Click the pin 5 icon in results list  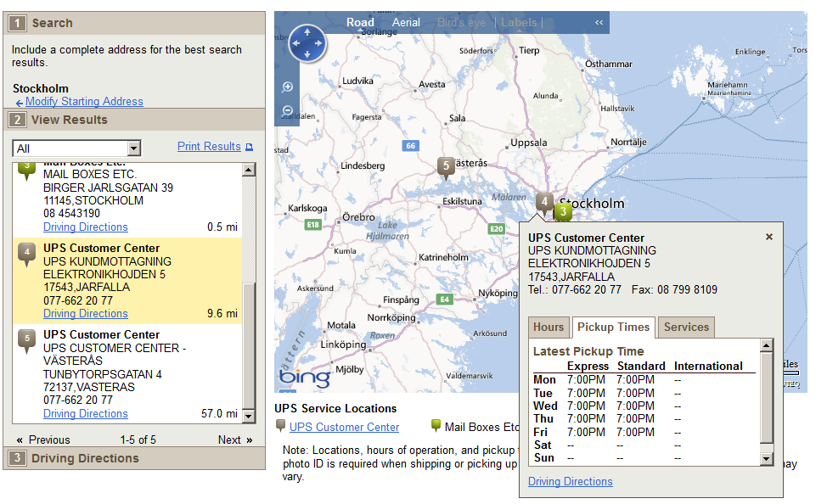(27, 340)
